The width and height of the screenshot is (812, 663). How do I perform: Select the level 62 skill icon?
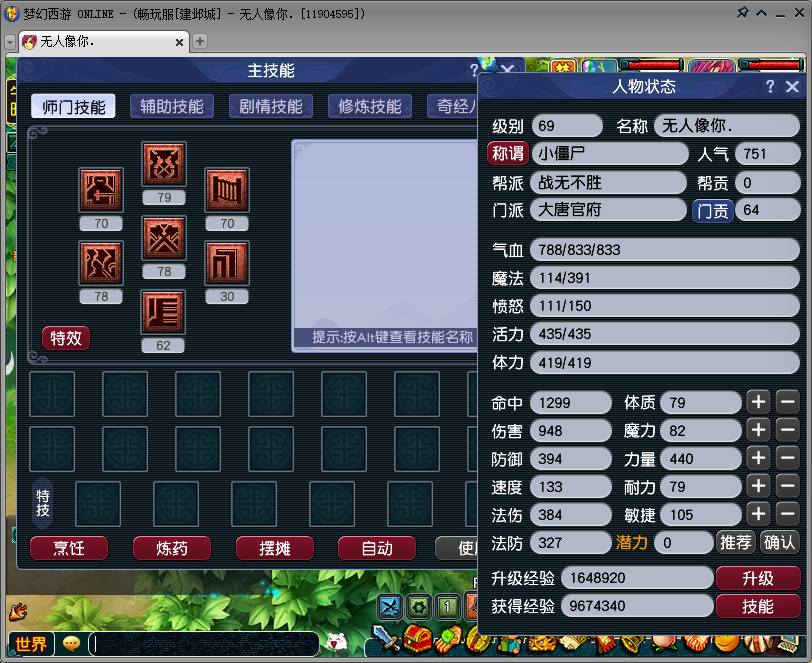coord(163,314)
